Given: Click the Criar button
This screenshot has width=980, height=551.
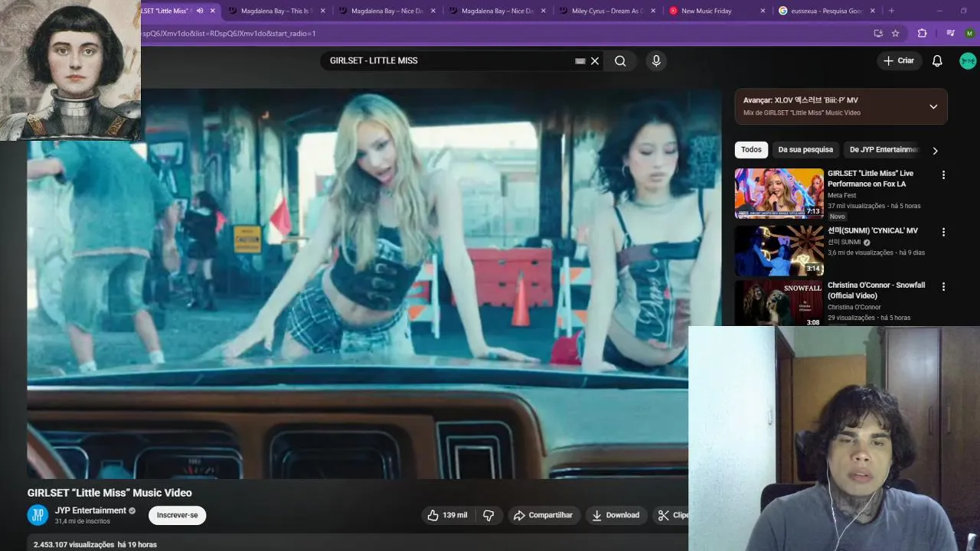Looking at the screenshot, I should pyautogui.click(x=898, y=60).
